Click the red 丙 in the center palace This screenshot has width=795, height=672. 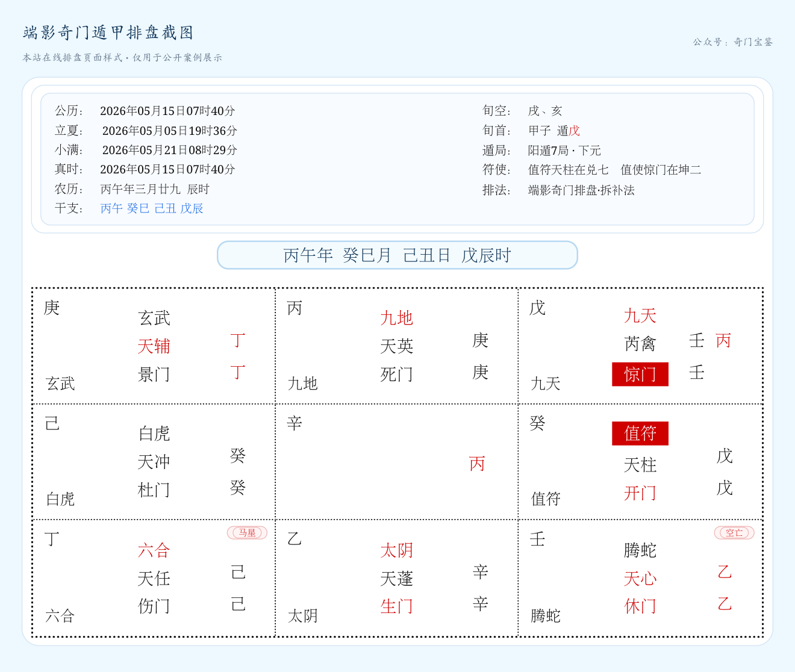pos(477,464)
